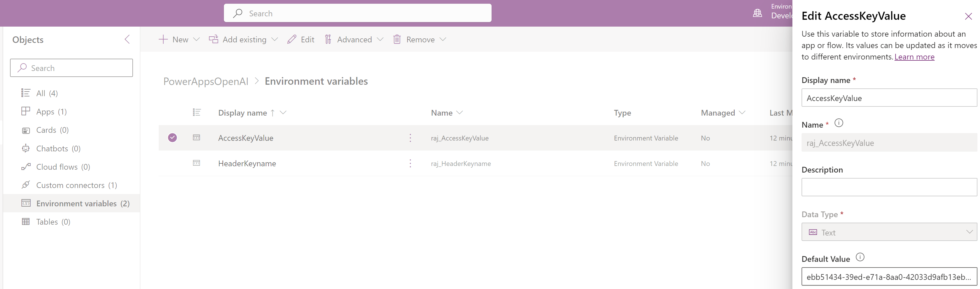
Task: Open more options for AccessKeyValue row
Action: (410, 138)
